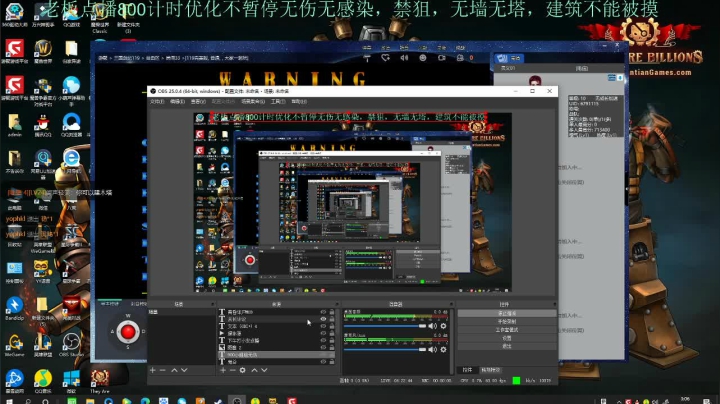The height and width of the screenshot is (404, 720).
Task: Toggle visibility of the media source with play icon
Action: pyautogui.click(x=323, y=333)
